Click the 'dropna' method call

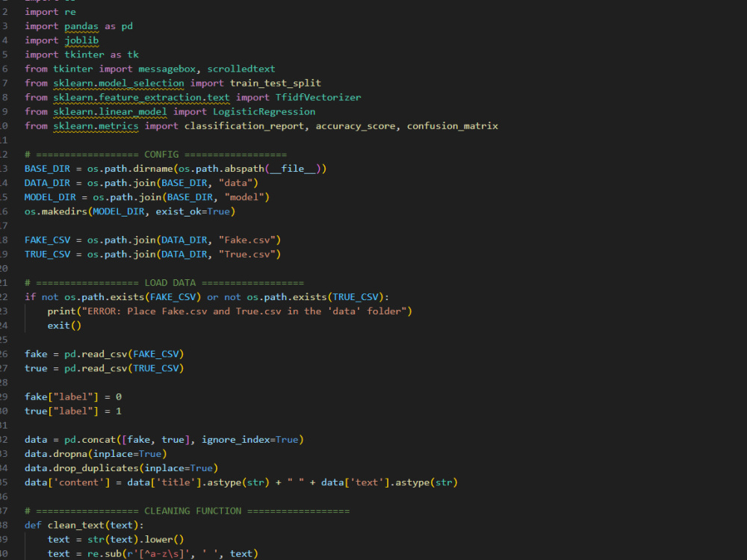click(x=70, y=454)
